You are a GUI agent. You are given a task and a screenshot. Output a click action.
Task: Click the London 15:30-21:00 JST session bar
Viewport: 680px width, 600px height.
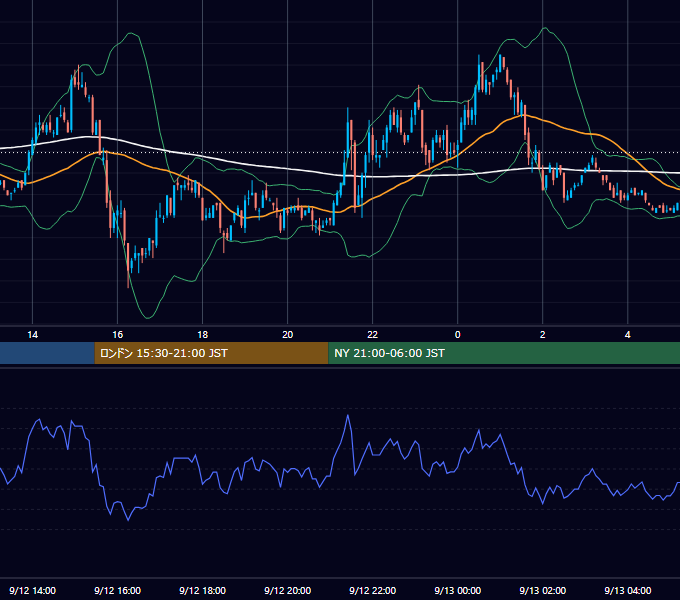click(212, 353)
